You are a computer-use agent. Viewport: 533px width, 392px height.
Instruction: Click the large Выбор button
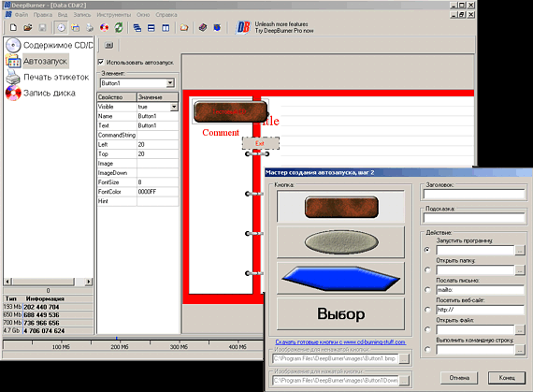tap(340, 313)
